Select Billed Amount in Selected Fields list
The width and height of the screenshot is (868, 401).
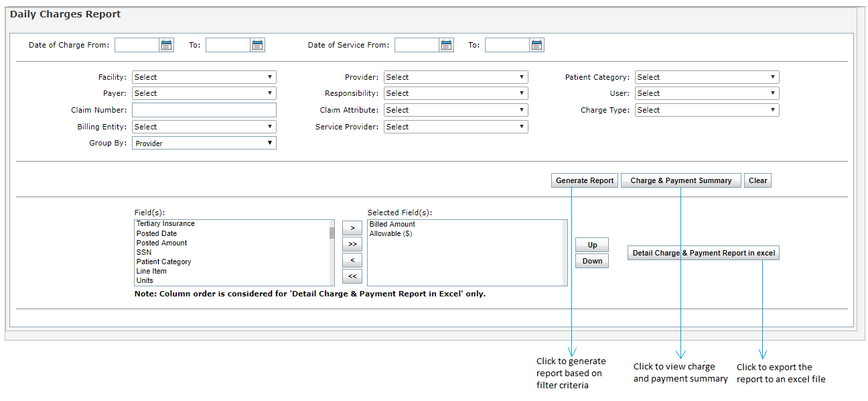[x=392, y=224]
